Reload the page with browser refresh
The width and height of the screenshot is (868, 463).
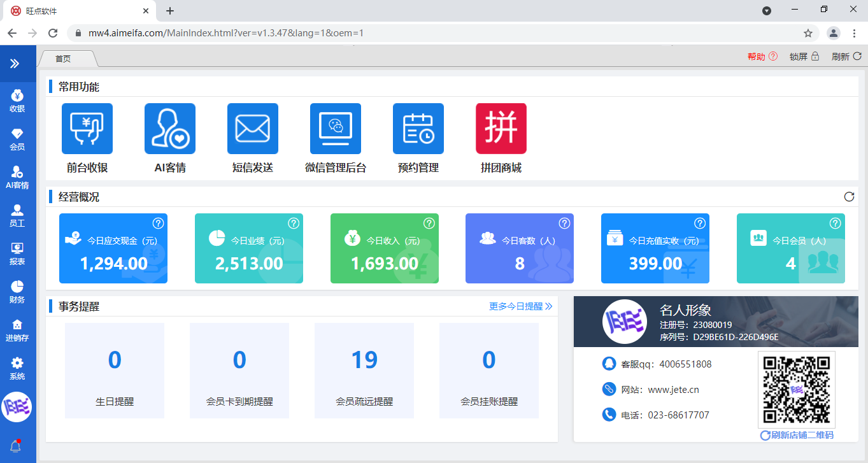(53, 33)
